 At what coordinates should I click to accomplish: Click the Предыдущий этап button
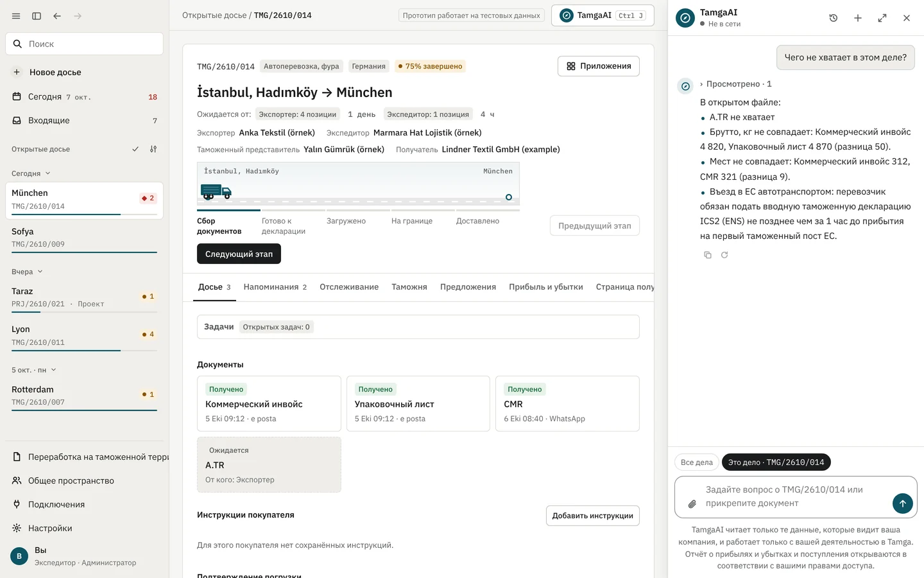[x=595, y=226]
